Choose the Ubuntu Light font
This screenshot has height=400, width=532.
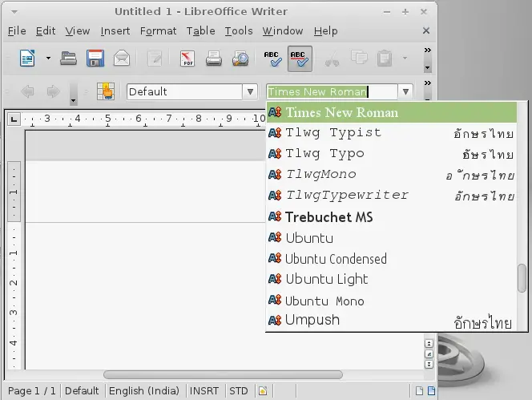click(x=392, y=279)
